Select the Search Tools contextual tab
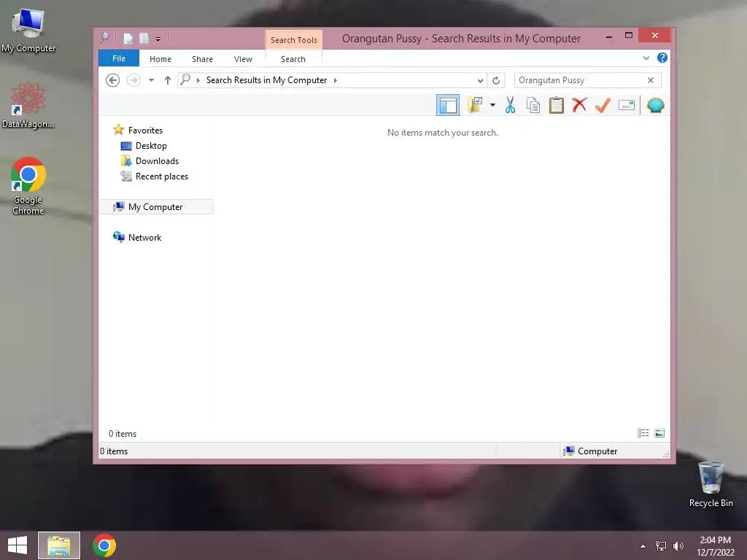 click(x=293, y=40)
